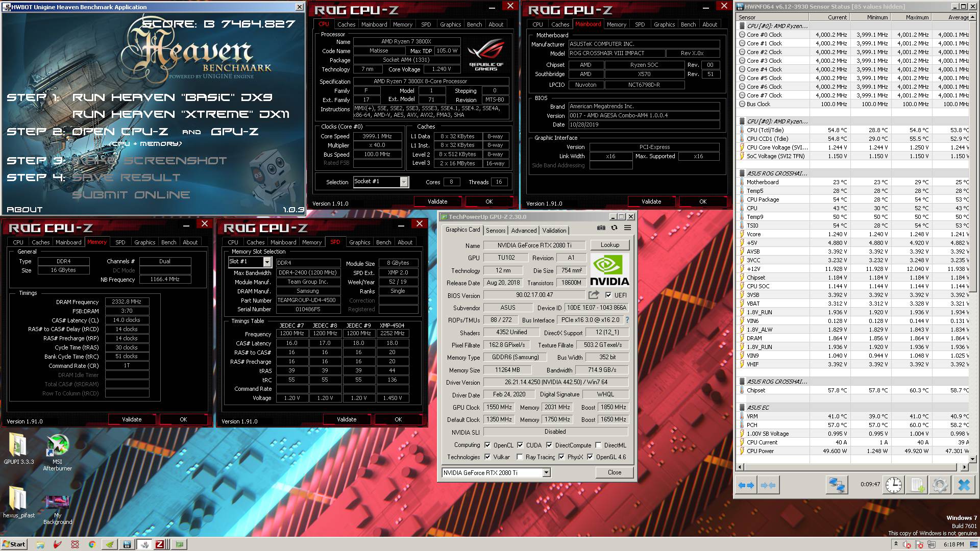Screen dimensions: 980x551
Task: Toggle the DirectML checkbox in GPU-Z
Action: 598,445
